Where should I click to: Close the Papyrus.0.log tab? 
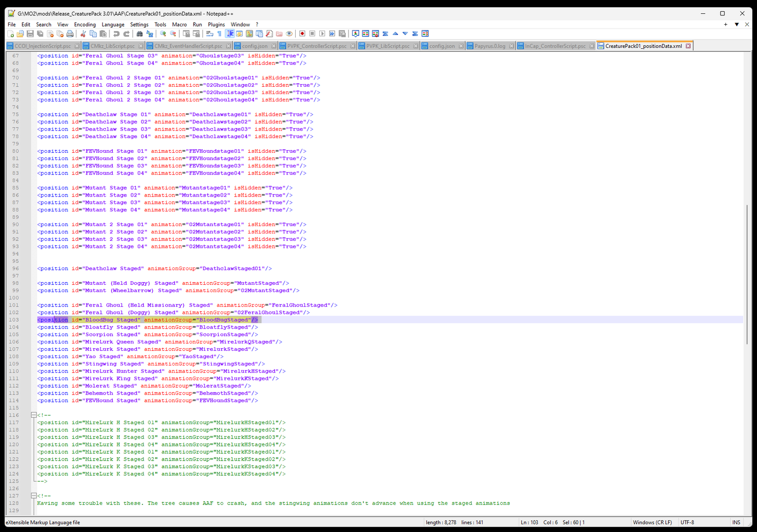[511, 46]
